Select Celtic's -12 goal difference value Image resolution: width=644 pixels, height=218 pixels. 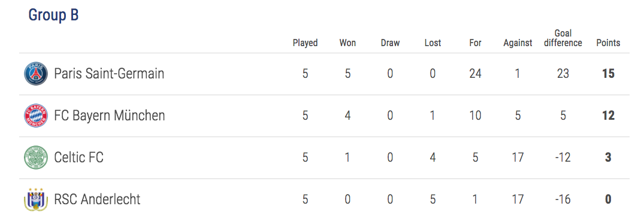[x=563, y=158]
